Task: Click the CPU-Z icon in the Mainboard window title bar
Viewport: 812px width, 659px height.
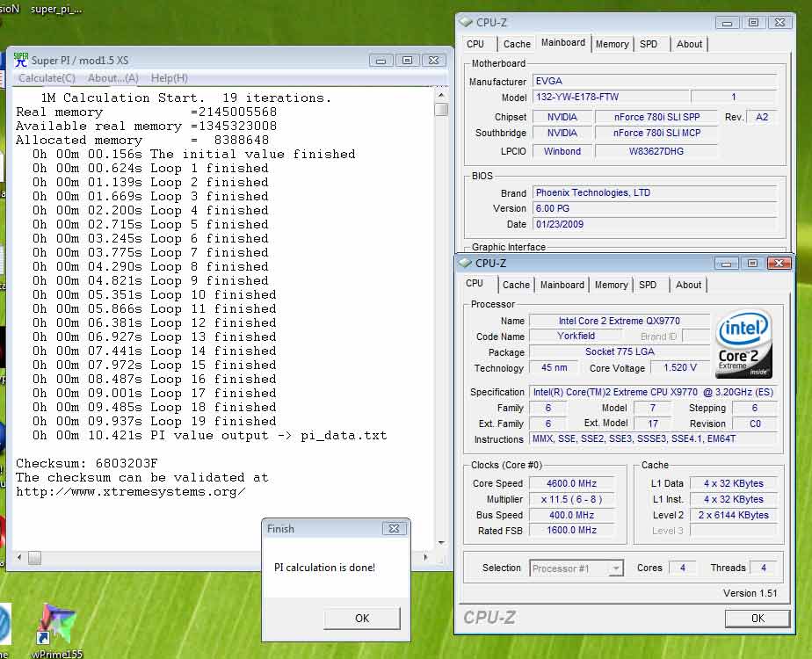Action: pos(466,22)
